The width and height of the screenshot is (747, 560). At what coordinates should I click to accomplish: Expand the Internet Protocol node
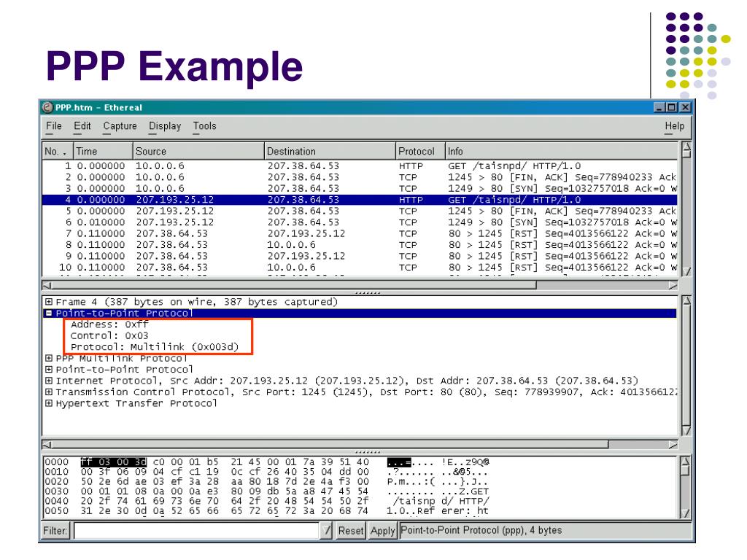coord(49,381)
